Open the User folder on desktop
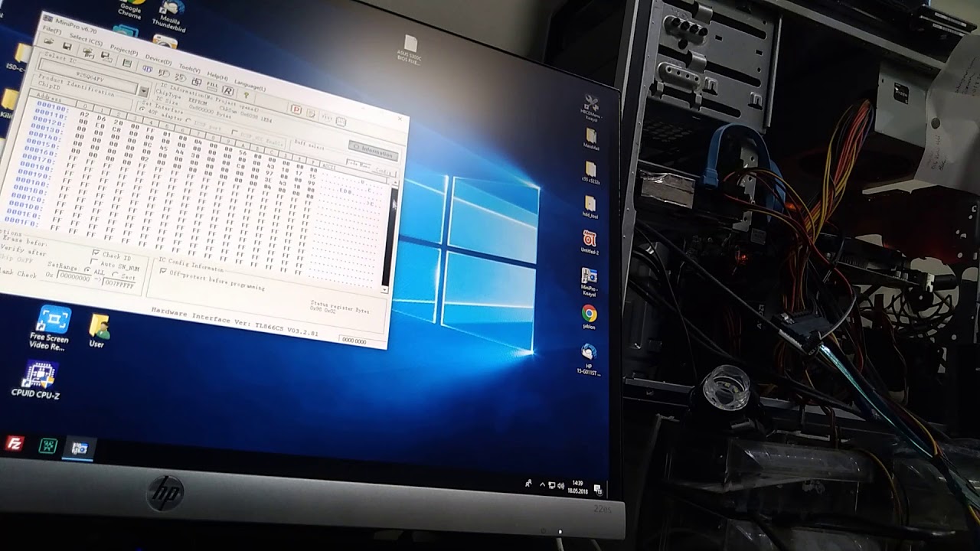The width and height of the screenshot is (980, 551). 98,331
